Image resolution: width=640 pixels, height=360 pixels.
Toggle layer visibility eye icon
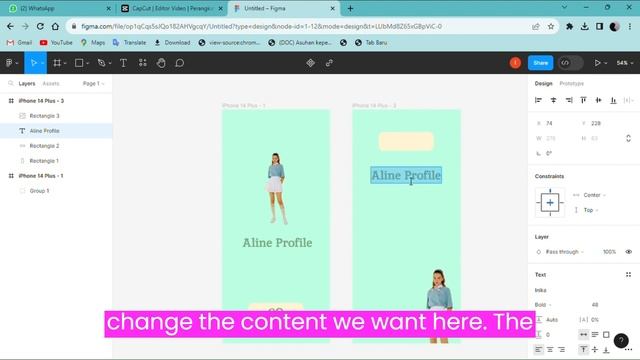coord(629,252)
